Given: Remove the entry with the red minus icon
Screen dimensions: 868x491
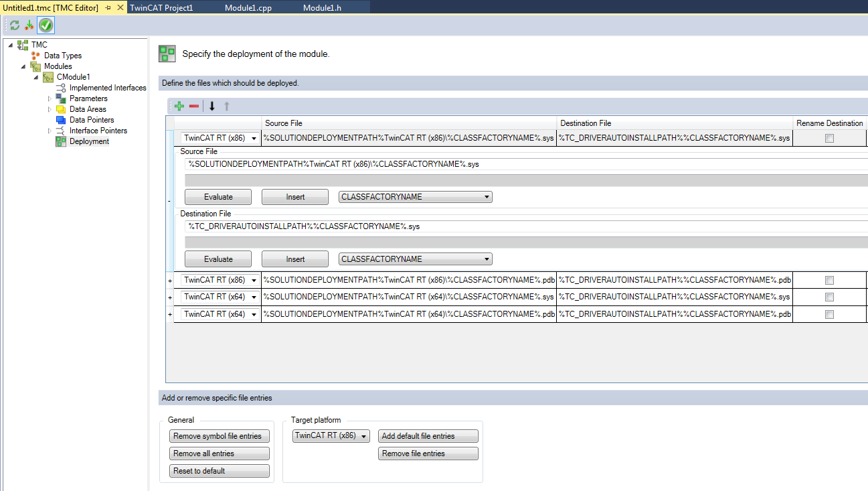Looking at the screenshot, I should click(194, 106).
